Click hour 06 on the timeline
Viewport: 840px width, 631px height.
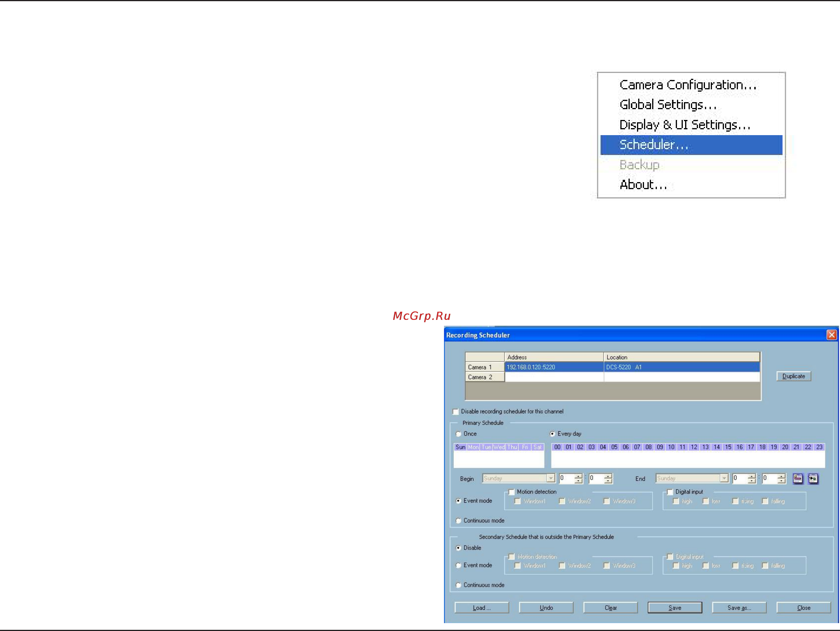625,447
